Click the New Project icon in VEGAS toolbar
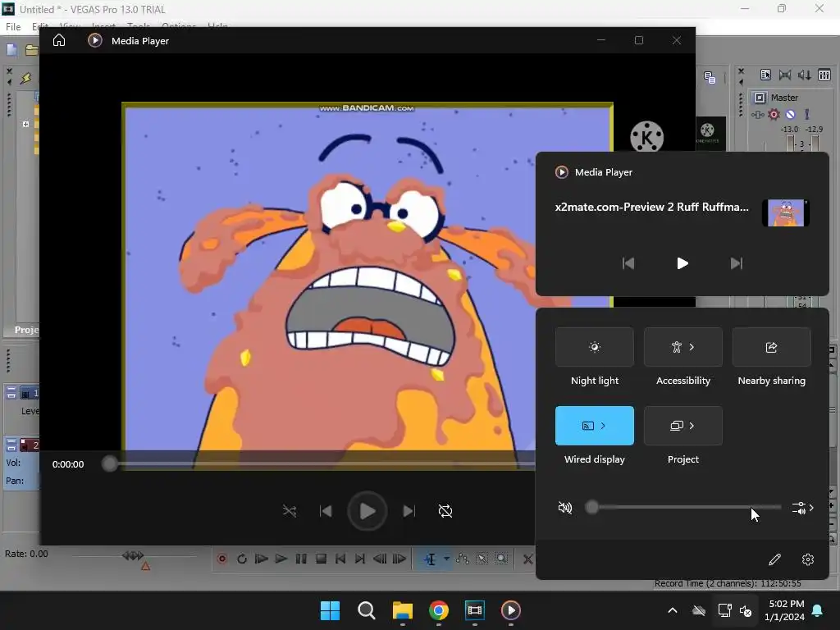Screen dimensions: 840x630 click(x=11, y=50)
